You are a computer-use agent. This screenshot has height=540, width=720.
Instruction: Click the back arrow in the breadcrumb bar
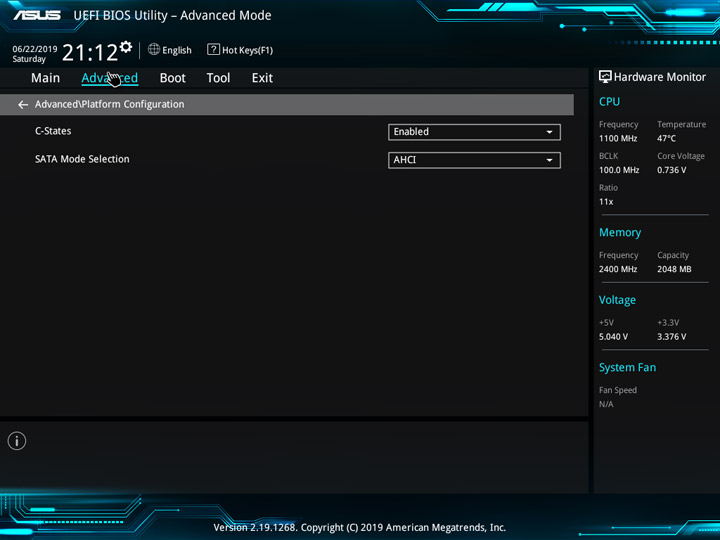[23, 105]
